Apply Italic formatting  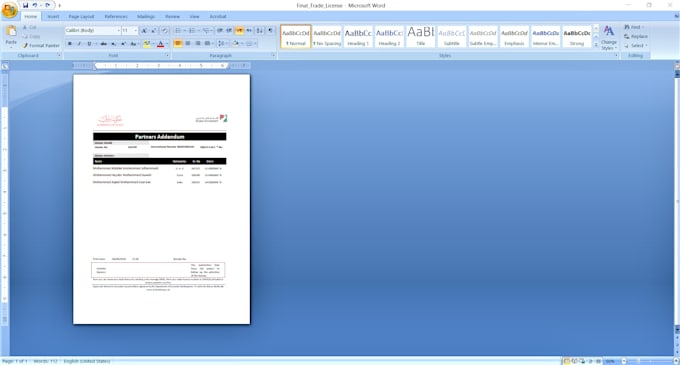(79, 43)
